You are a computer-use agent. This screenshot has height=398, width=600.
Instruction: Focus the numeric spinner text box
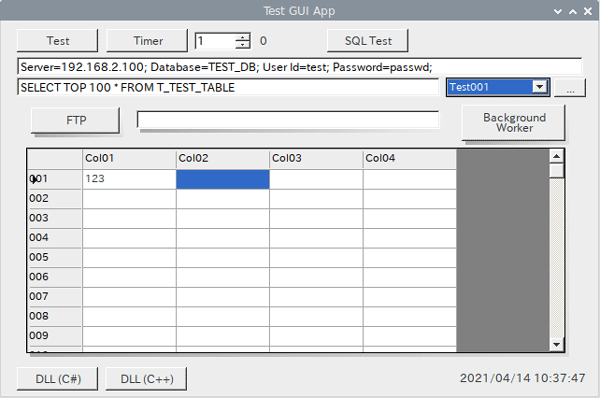click(x=215, y=41)
